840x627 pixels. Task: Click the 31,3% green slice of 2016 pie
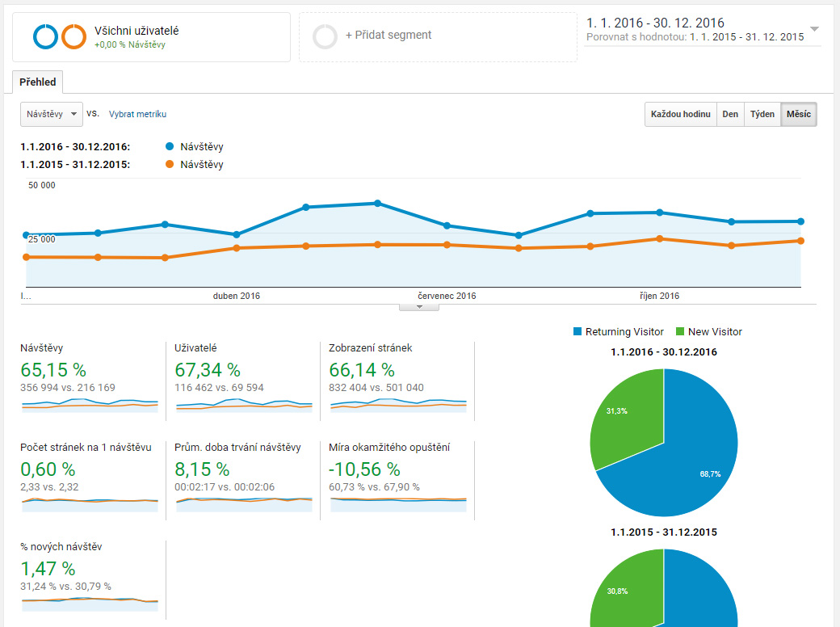tap(627, 418)
